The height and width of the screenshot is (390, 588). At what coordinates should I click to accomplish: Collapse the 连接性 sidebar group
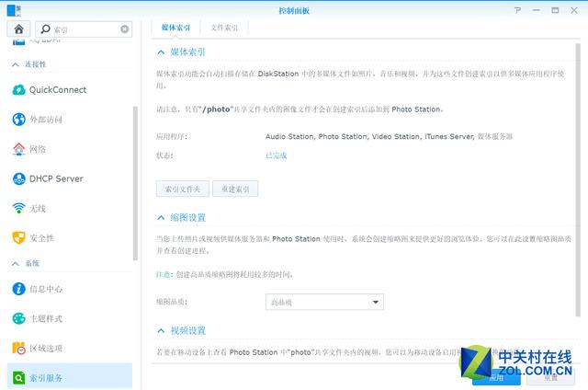tap(16, 64)
